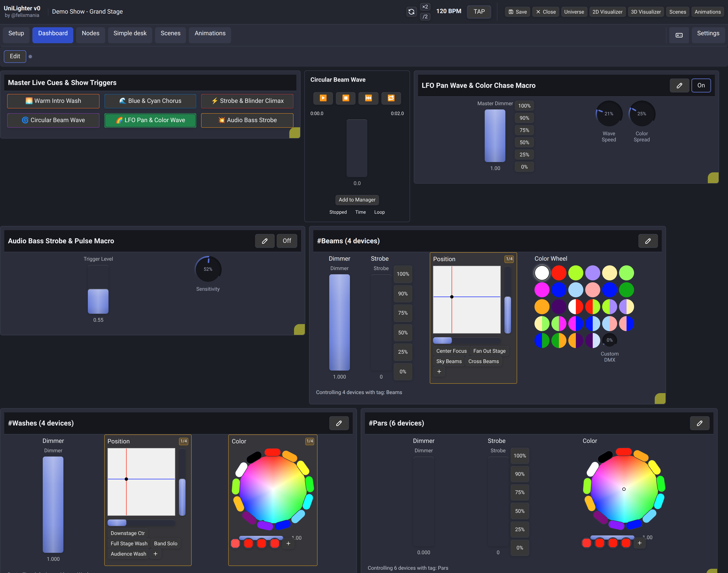This screenshot has width=728, height=573.
Task: Click resize handle of #Beams panel
Action: [660, 399]
